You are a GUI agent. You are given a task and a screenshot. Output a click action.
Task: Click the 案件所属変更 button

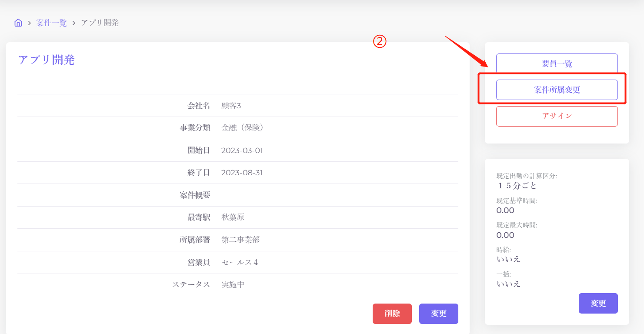click(x=557, y=90)
